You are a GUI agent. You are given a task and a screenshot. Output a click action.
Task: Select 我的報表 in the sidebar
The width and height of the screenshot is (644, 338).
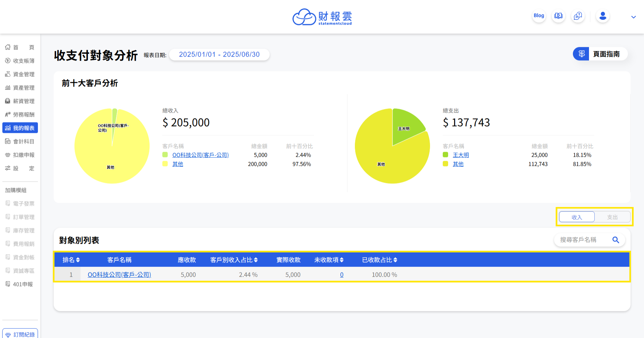[20, 128]
